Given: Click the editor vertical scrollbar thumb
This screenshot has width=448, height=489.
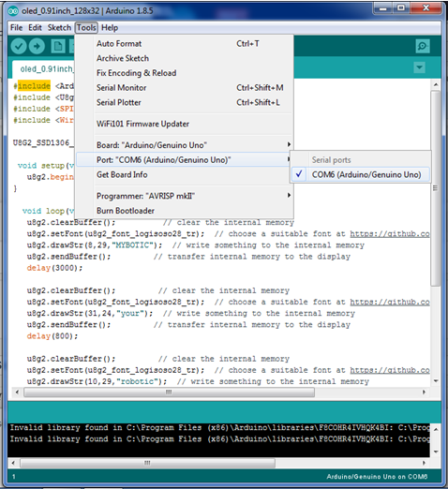Looking at the screenshot, I should click(436, 188).
